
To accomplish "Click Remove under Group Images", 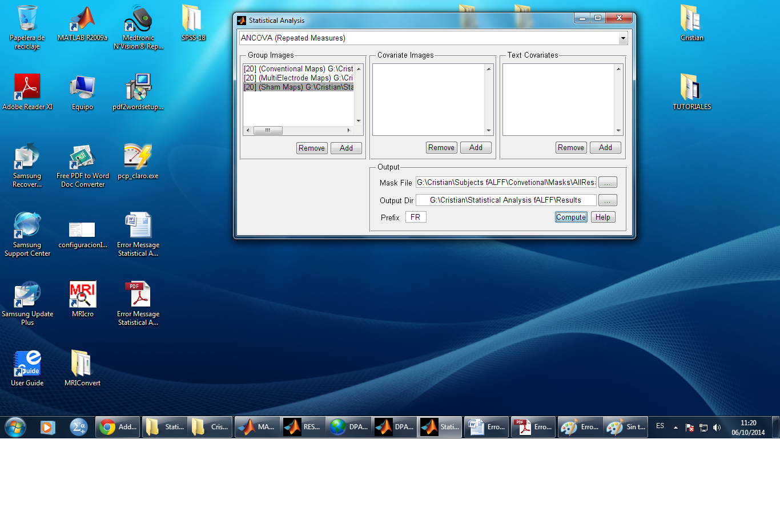I will (x=312, y=148).
